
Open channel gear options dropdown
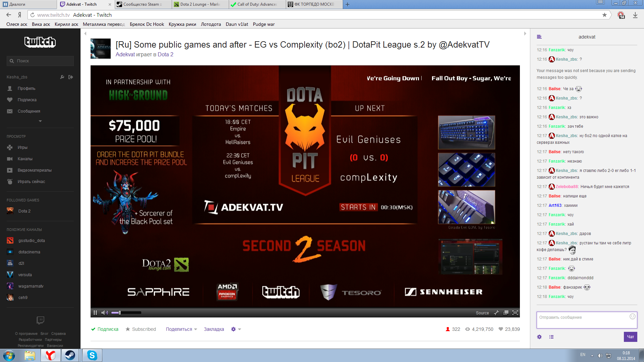point(236,329)
